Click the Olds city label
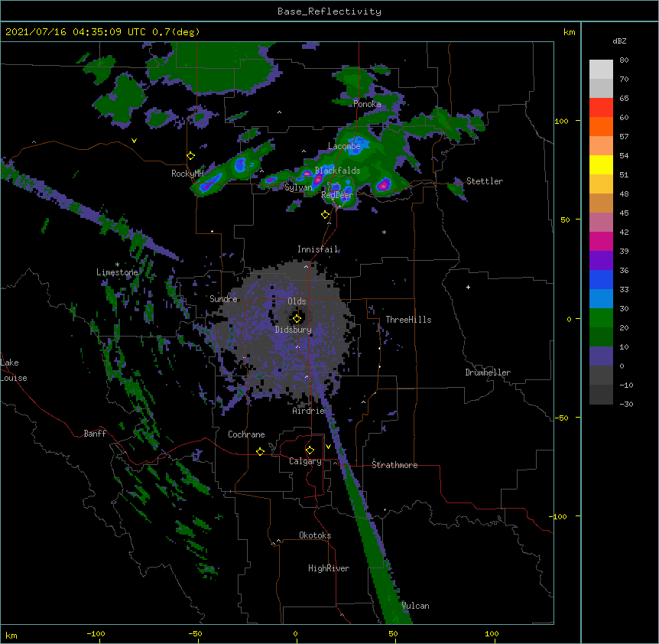The width and height of the screenshot is (659, 644). pos(297,301)
